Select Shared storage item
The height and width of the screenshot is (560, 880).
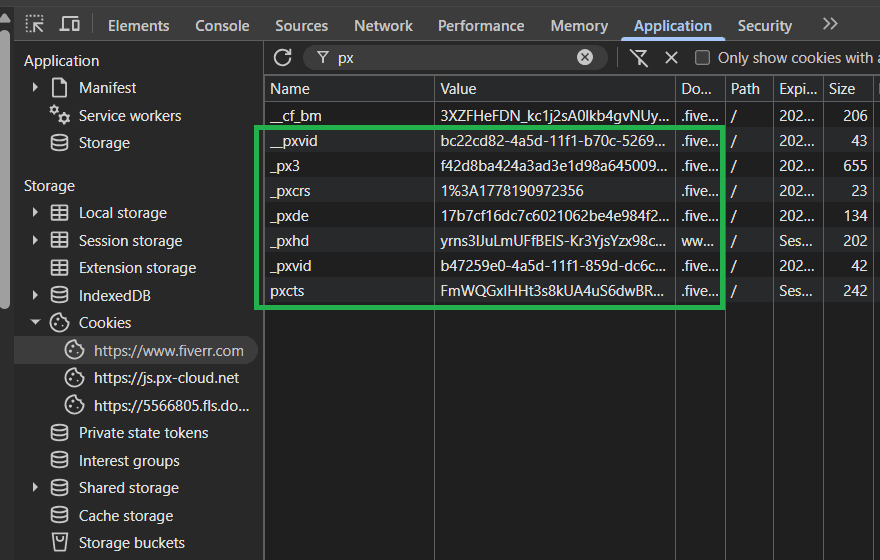click(129, 488)
